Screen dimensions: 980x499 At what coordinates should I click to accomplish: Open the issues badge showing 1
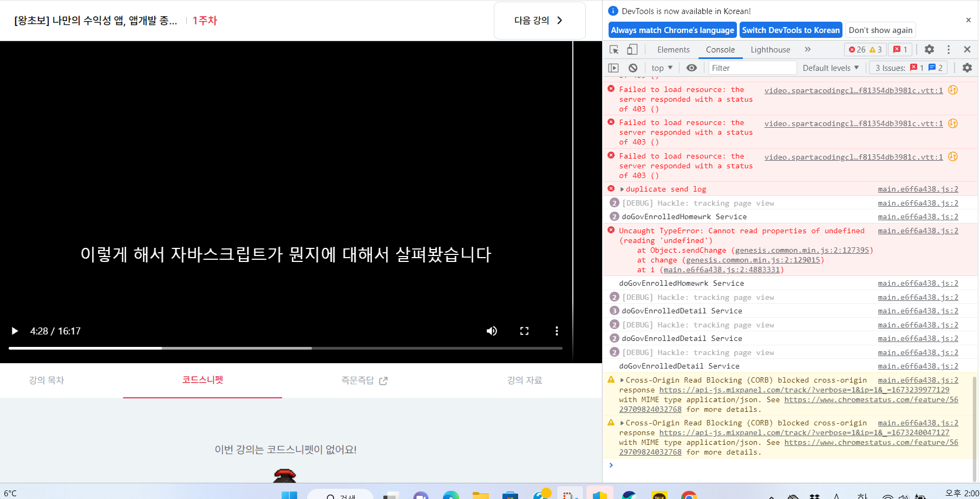(x=900, y=50)
